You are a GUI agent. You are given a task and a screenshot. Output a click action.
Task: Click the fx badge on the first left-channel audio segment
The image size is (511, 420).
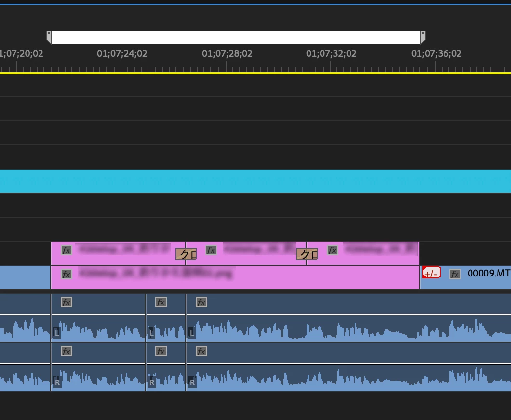click(x=67, y=302)
